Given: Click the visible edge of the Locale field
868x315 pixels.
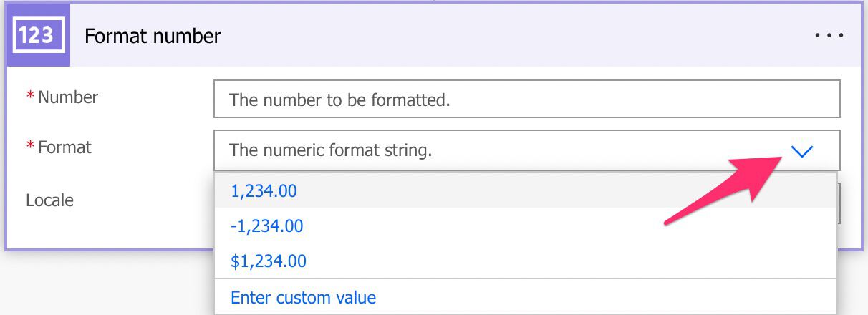Looking at the screenshot, I should click(839, 202).
